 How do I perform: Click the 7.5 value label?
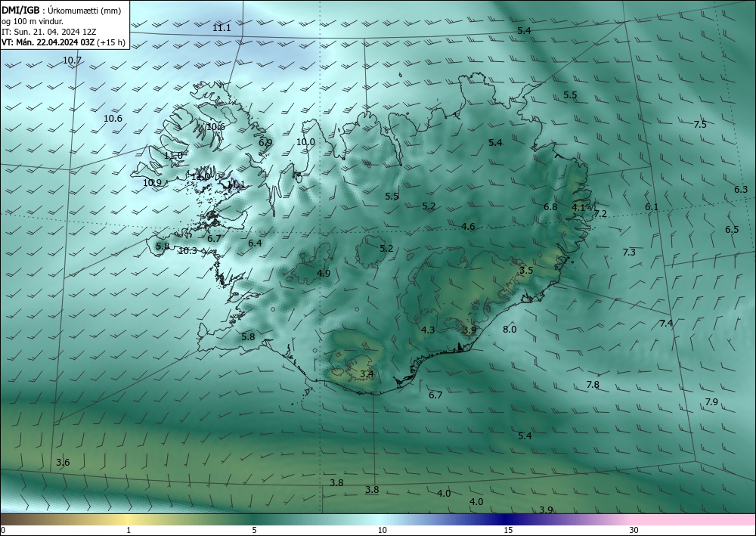[x=699, y=124]
